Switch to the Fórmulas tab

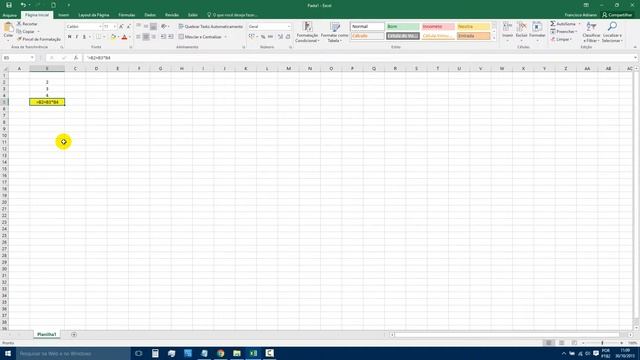tap(127, 15)
